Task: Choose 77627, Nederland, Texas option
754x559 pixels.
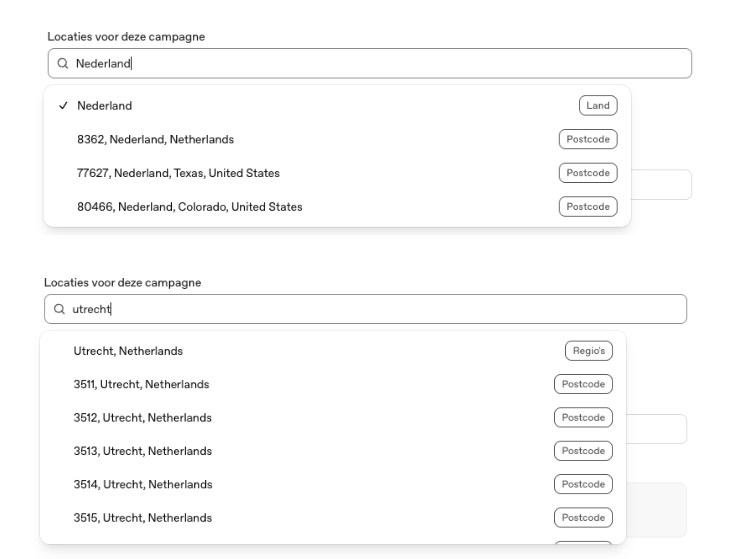Action: click(x=337, y=173)
